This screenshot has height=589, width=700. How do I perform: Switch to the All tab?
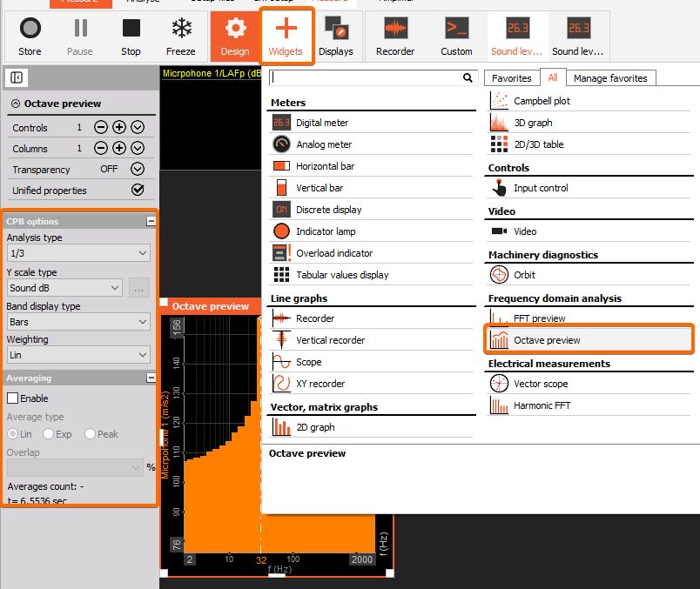pos(553,77)
